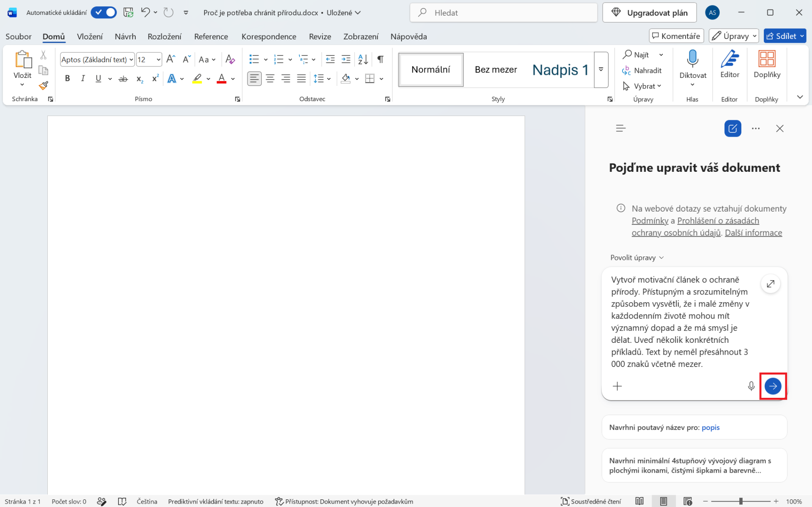Click the Hledat search box

pyautogui.click(x=503, y=13)
